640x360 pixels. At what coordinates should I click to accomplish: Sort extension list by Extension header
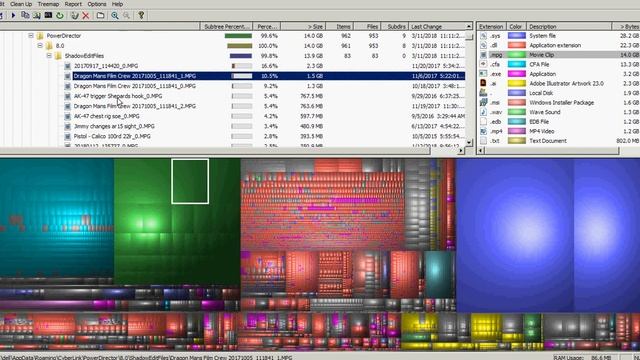pyautogui.click(x=491, y=27)
